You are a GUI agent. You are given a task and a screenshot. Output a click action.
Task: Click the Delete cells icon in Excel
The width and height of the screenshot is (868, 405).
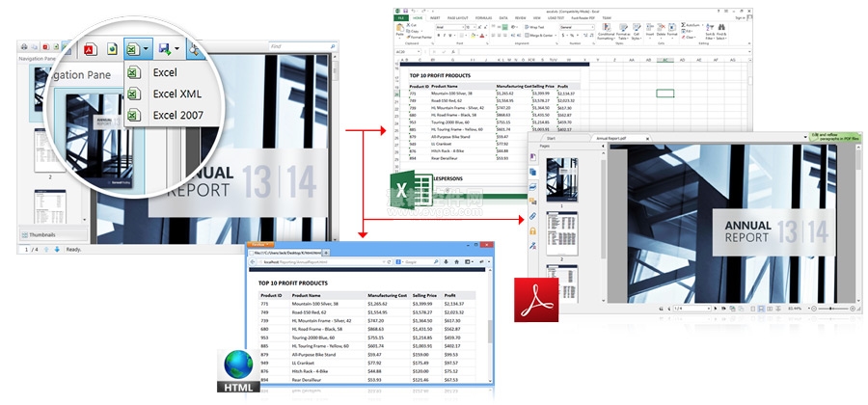pos(661,28)
